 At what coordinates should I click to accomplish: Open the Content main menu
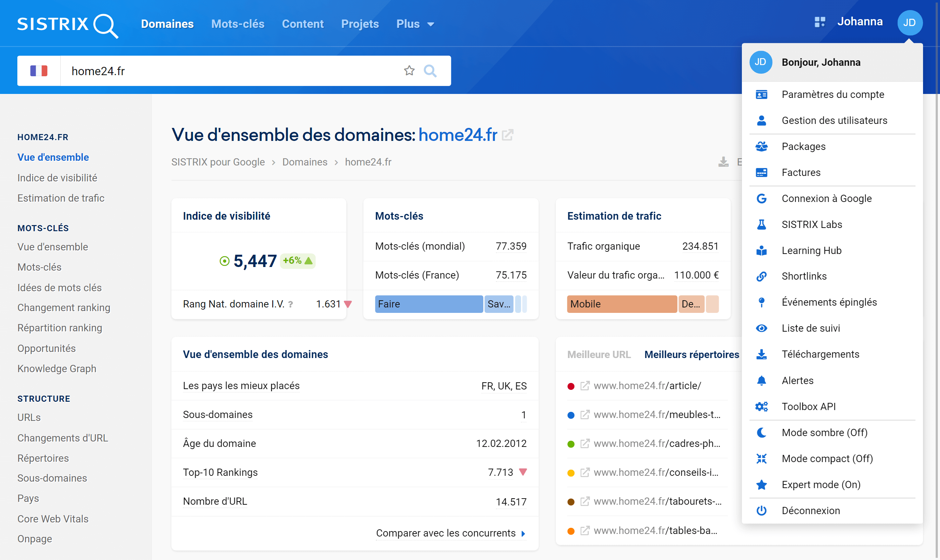pos(303,24)
